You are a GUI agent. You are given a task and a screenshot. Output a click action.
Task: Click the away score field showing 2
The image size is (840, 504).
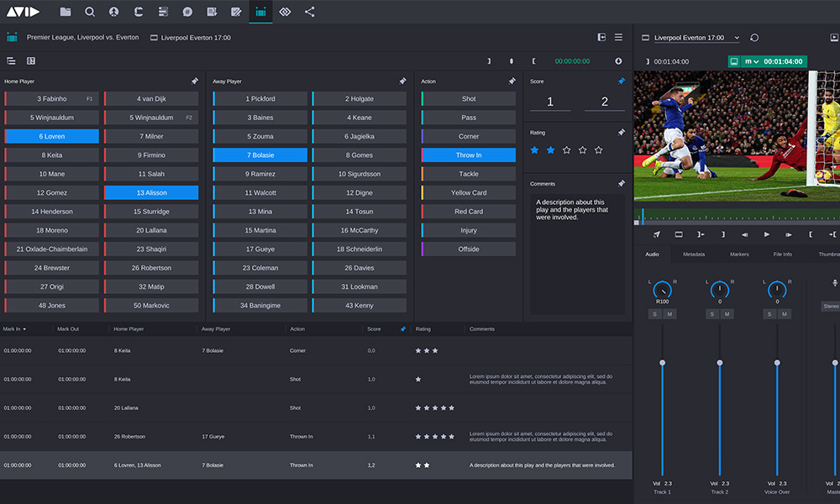(604, 102)
